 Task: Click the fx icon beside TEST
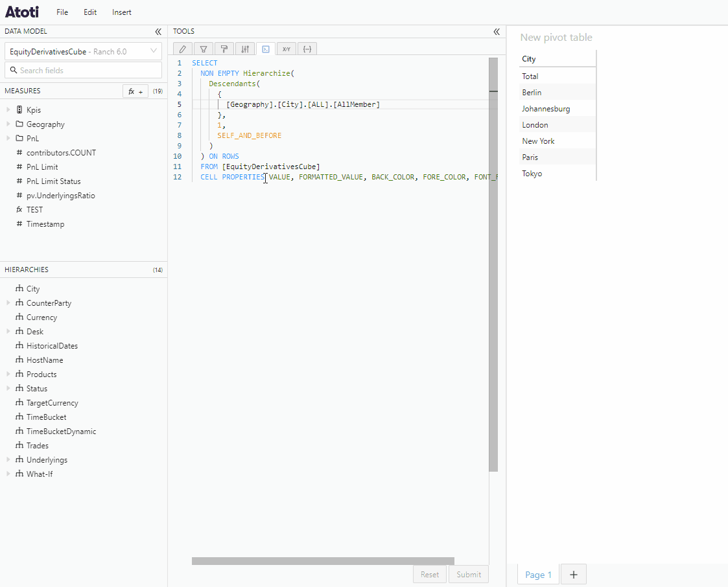[19, 210]
